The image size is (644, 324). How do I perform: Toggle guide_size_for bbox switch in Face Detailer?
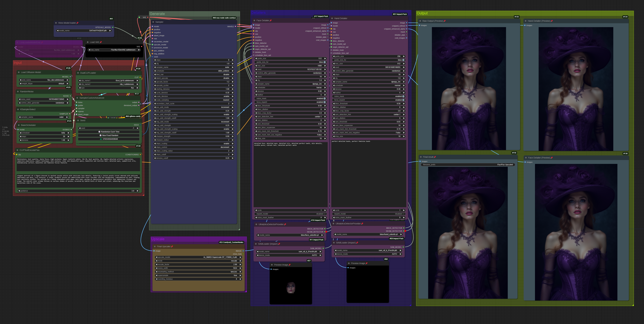tap(324, 62)
